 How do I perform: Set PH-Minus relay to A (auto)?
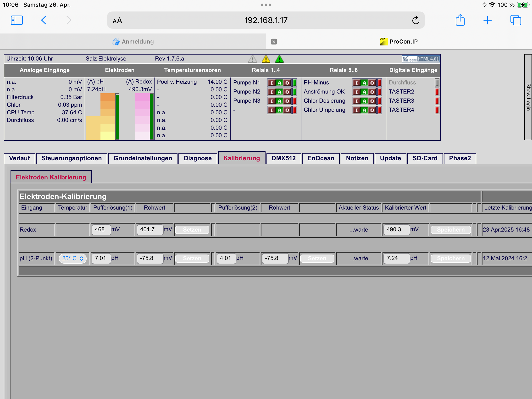[364, 83]
